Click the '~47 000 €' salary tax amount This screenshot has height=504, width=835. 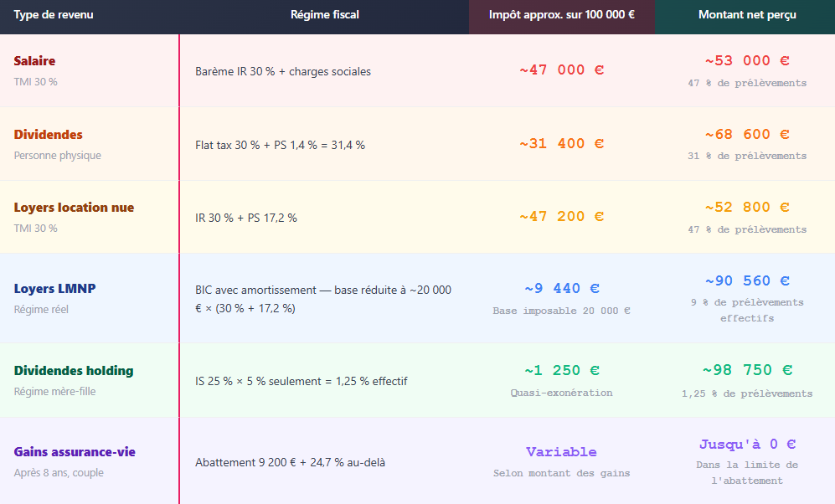(561, 69)
